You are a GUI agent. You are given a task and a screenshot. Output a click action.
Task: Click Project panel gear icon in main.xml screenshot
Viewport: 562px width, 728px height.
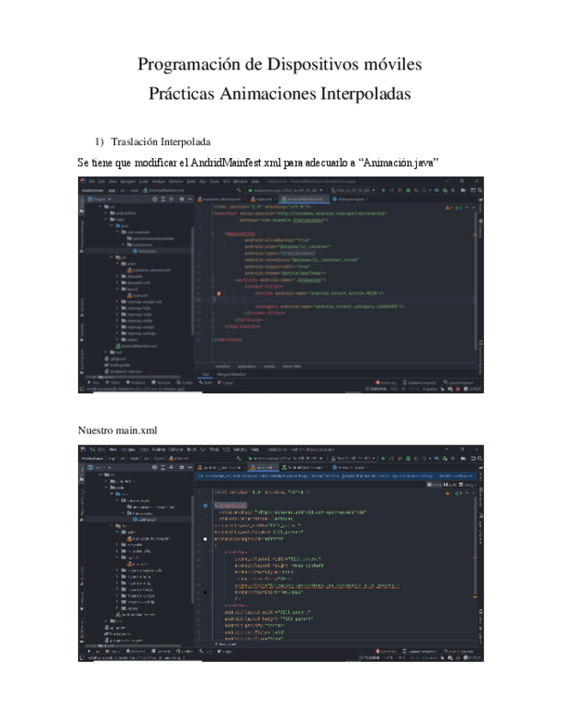coord(181,467)
